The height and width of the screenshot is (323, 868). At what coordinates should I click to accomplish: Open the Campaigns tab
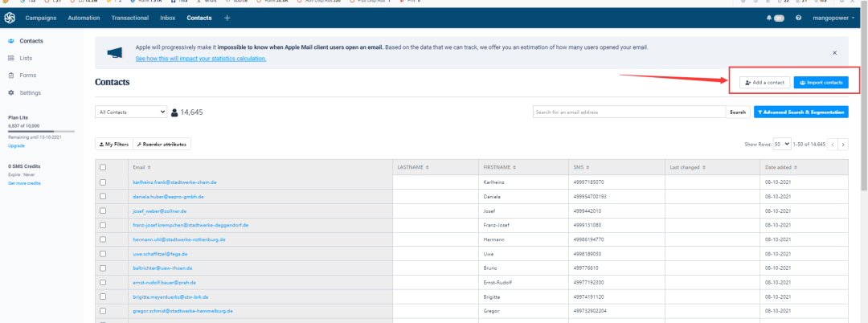[41, 18]
